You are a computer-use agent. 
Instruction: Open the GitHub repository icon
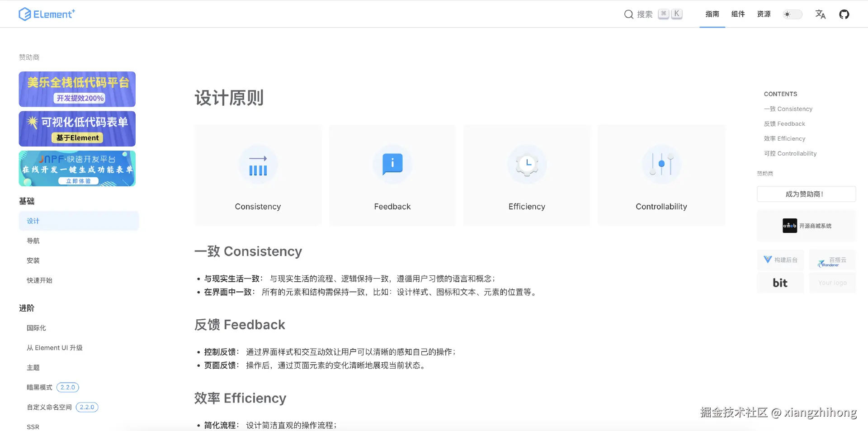click(844, 14)
